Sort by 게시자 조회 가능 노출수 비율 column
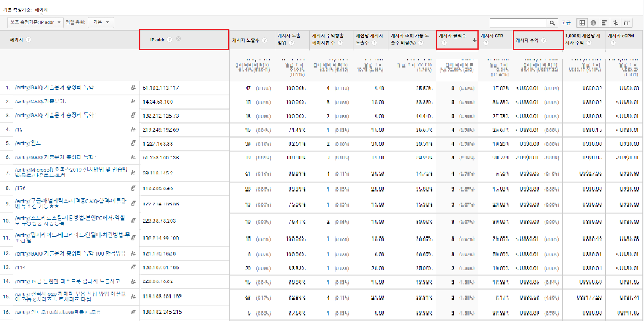Image resolution: width=644 pixels, height=321 pixels. (410, 39)
